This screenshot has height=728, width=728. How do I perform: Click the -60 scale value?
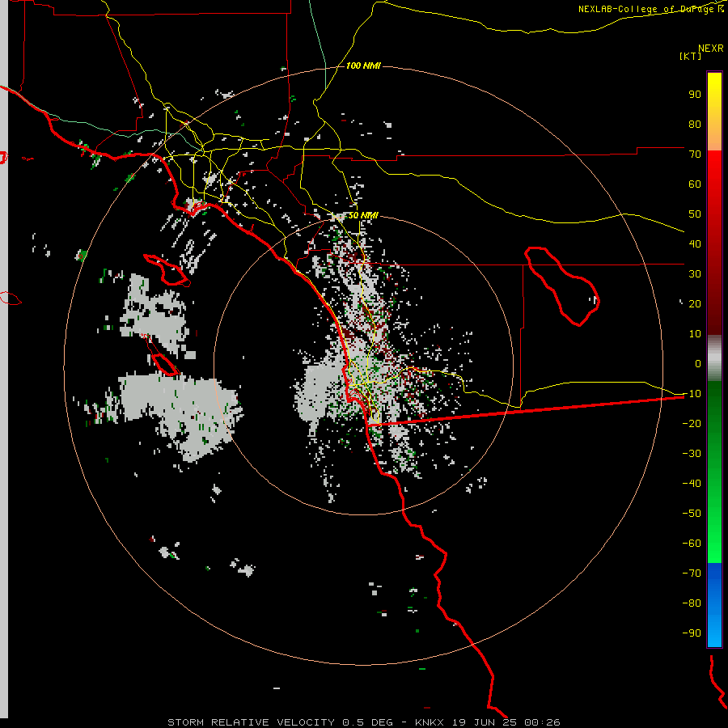pyautogui.click(x=692, y=544)
